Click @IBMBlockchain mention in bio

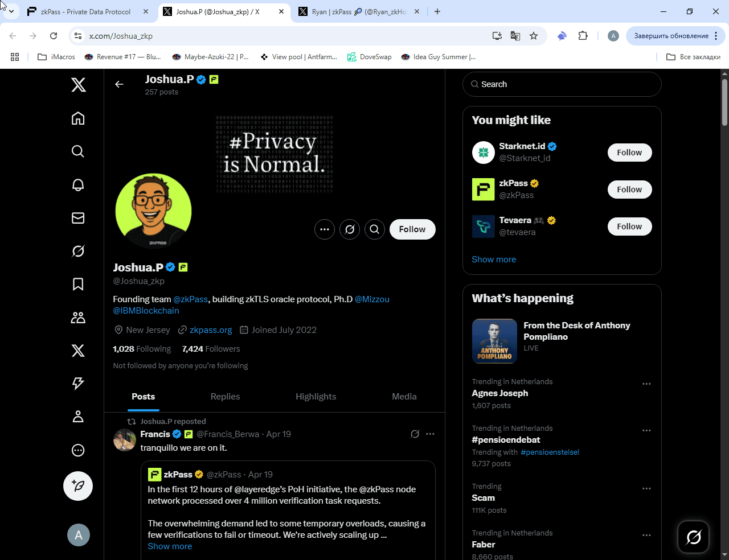(x=146, y=311)
